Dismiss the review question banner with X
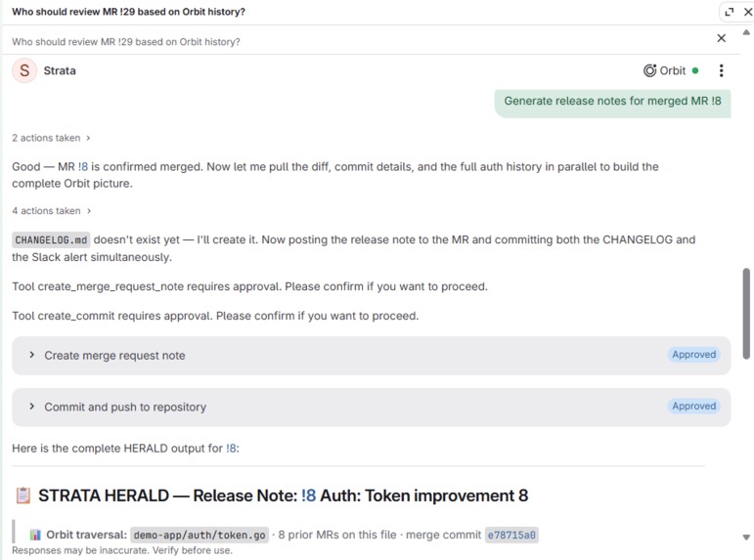Viewport: 754px width, 560px height. tap(722, 38)
